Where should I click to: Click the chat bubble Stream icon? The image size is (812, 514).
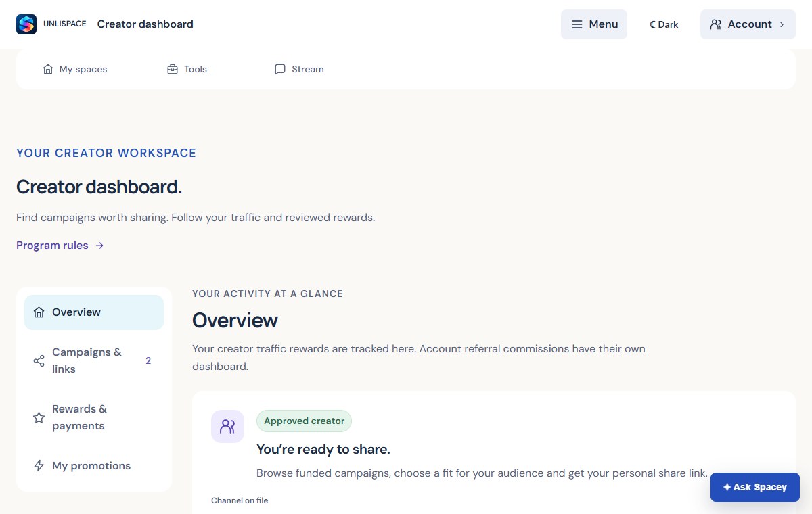click(280, 69)
